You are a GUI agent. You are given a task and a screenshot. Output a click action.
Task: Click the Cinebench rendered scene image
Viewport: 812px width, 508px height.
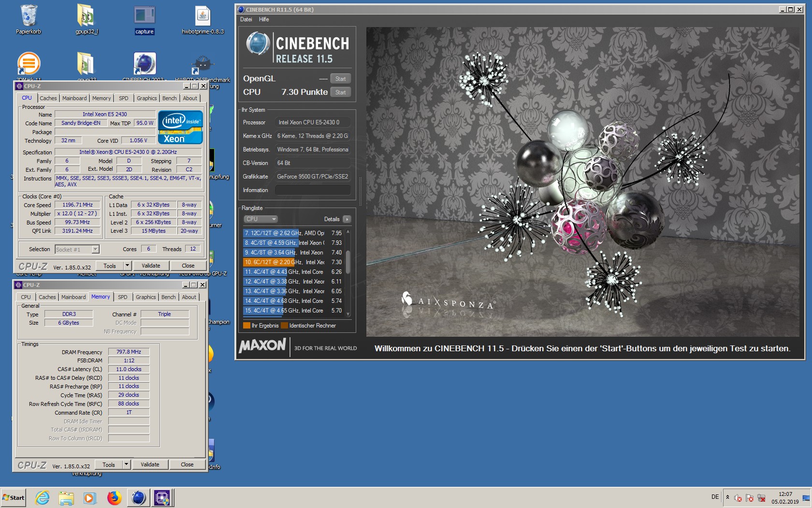click(582, 181)
